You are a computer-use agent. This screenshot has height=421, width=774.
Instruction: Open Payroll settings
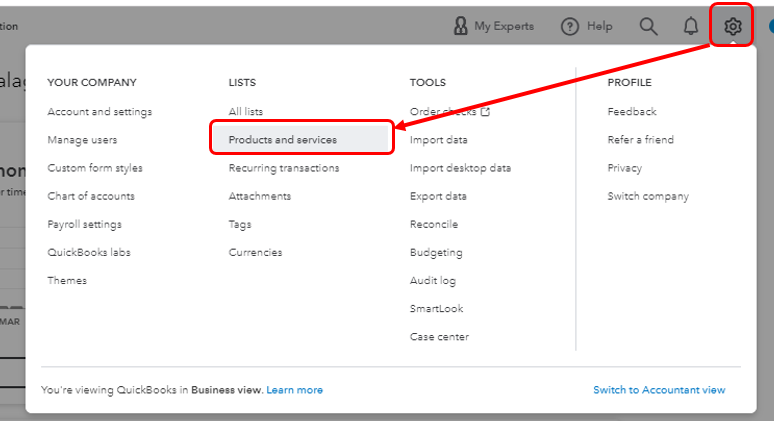tap(85, 224)
